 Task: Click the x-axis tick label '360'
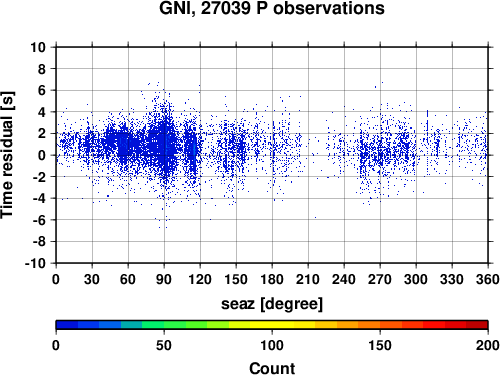[x=488, y=279]
